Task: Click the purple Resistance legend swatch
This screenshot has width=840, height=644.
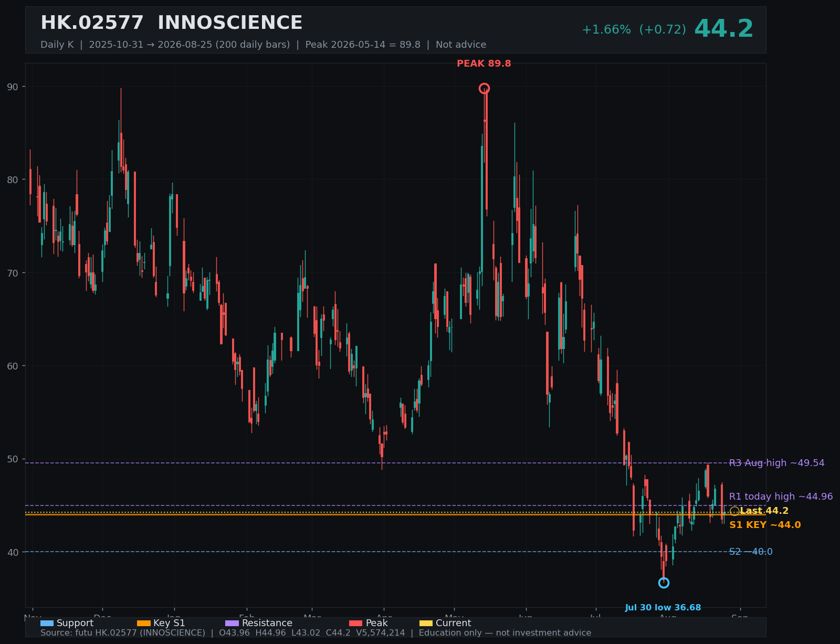Action: pos(232,623)
